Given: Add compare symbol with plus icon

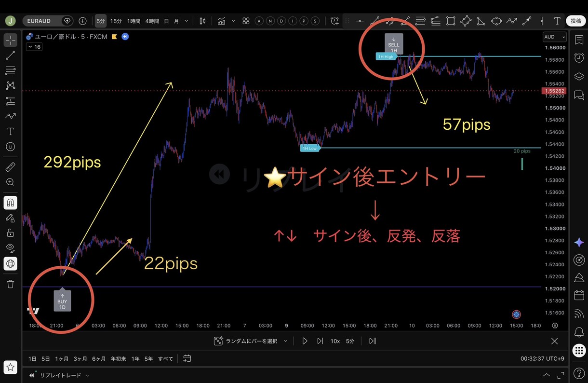Looking at the screenshot, I should pos(82,21).
